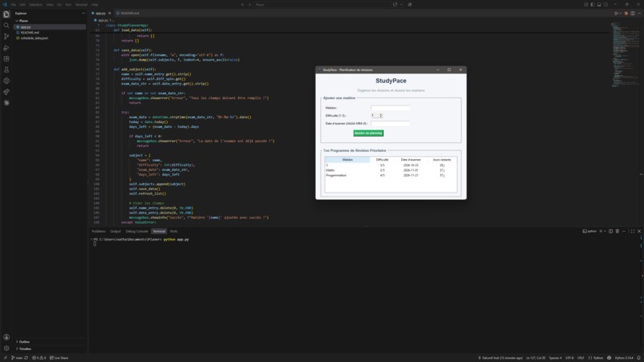This screenshot has height=362, width=644.
Task: Open the Run menu
Action: (68, 5)
